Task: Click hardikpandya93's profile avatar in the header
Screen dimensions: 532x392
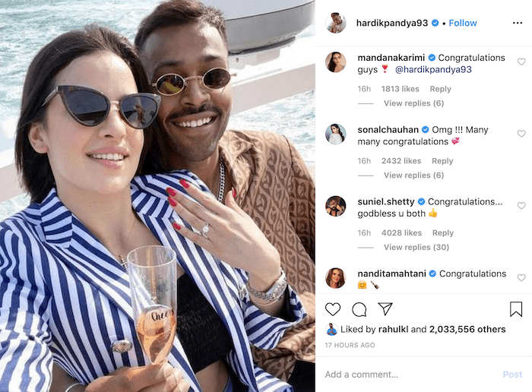Action: 336,23
